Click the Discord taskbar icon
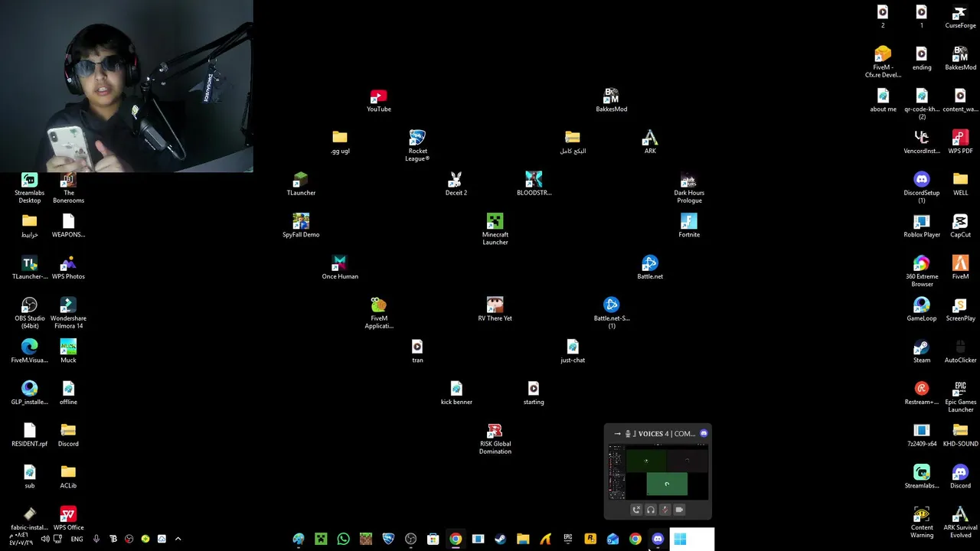 coord(658,539)
